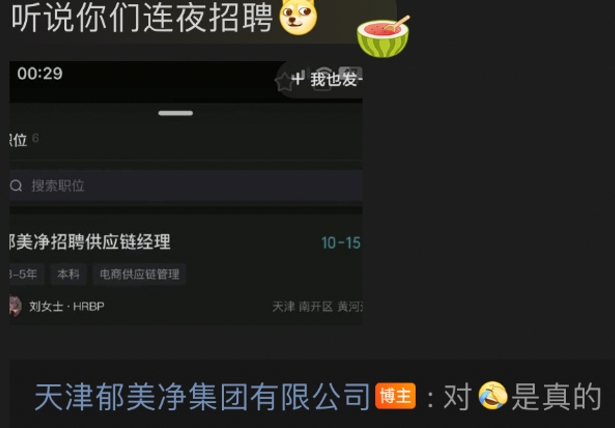Open the embedded video thumbnail at 00:29

point(186,193)
